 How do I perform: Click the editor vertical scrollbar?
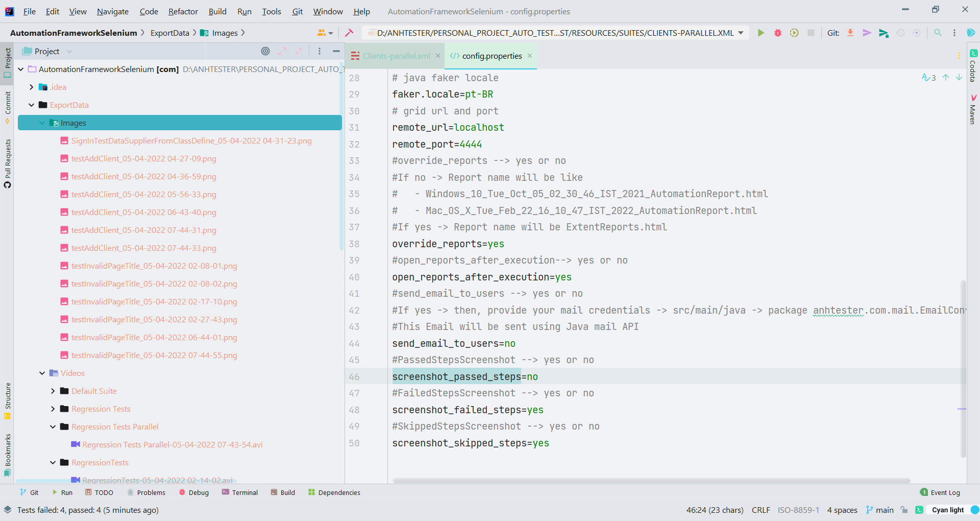[x=963, y=368]
